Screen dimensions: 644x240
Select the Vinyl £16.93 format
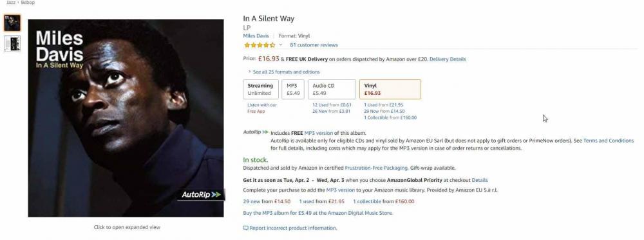tap(390, 89)
